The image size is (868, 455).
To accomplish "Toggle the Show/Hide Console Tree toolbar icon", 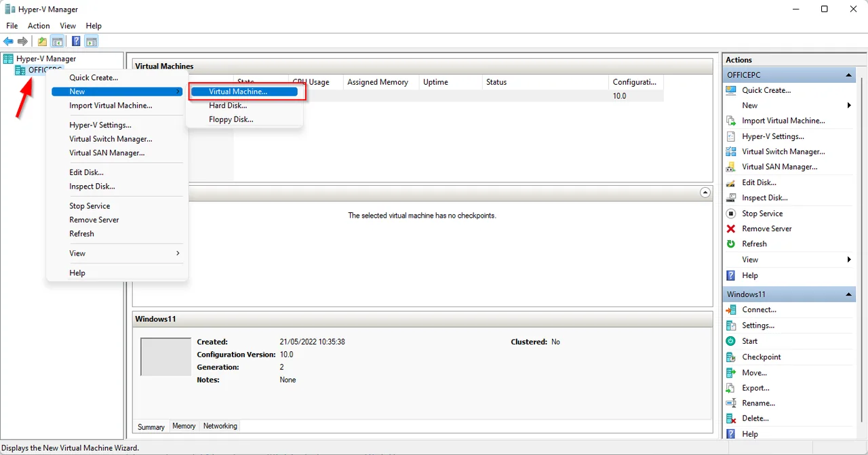I will (x=58, y=41).
